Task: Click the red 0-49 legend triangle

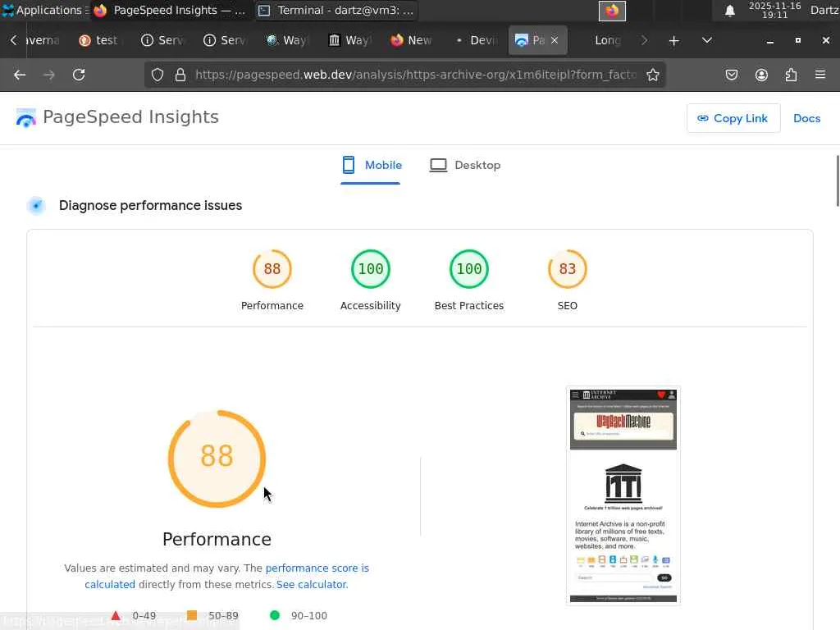Action: [115, 615]
